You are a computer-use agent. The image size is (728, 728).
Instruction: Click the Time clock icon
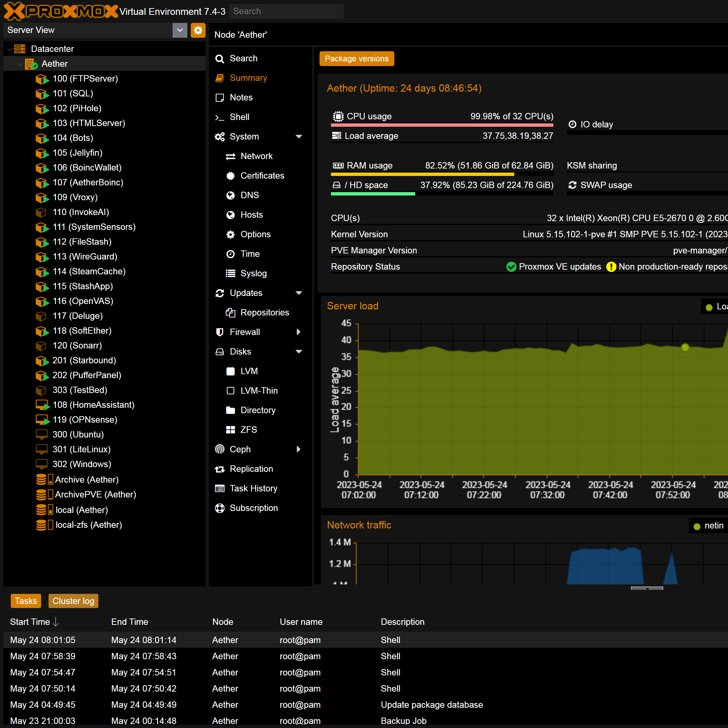click(x=231, y=254)
